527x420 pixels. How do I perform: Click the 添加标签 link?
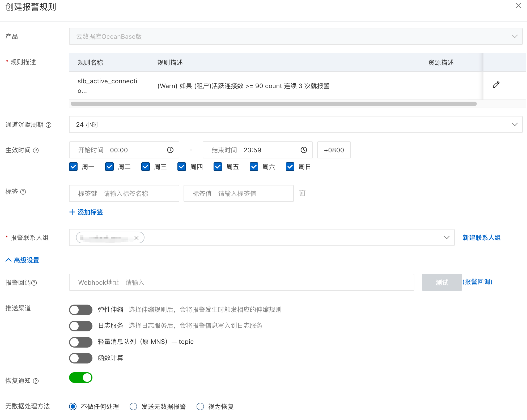[86, 212]
